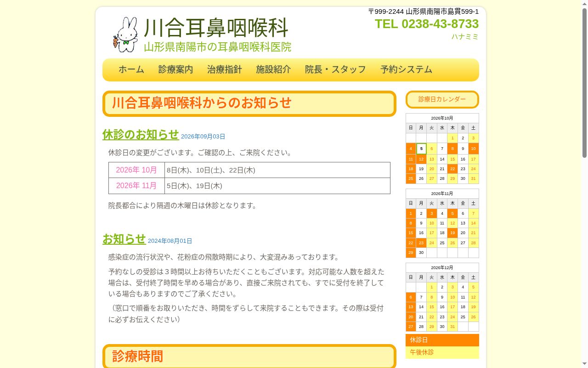This screenshot has height=368, width=588.
Task: Open the 施設紹介 menu item
Action: pos(273,69)
